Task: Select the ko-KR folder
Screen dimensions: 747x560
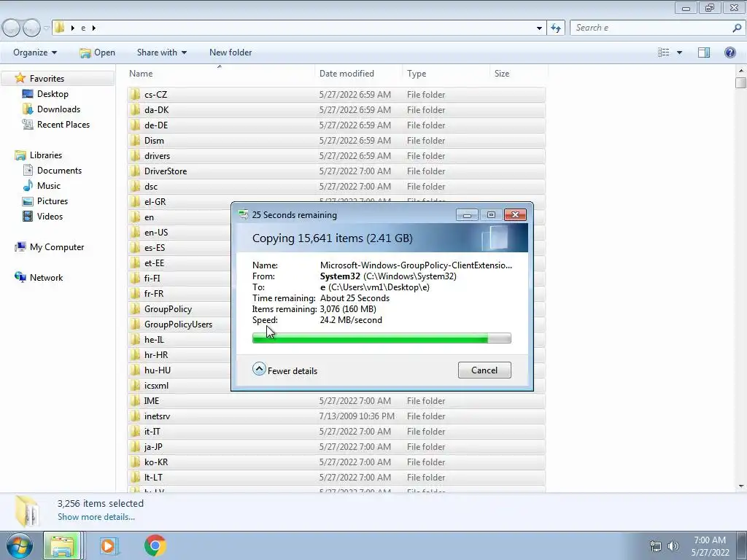Action: point(336,462)
